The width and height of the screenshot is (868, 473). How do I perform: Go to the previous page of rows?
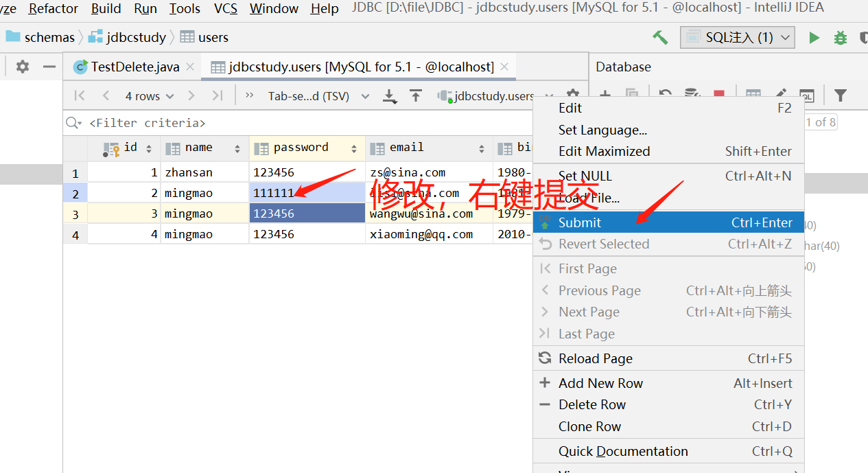106,95
